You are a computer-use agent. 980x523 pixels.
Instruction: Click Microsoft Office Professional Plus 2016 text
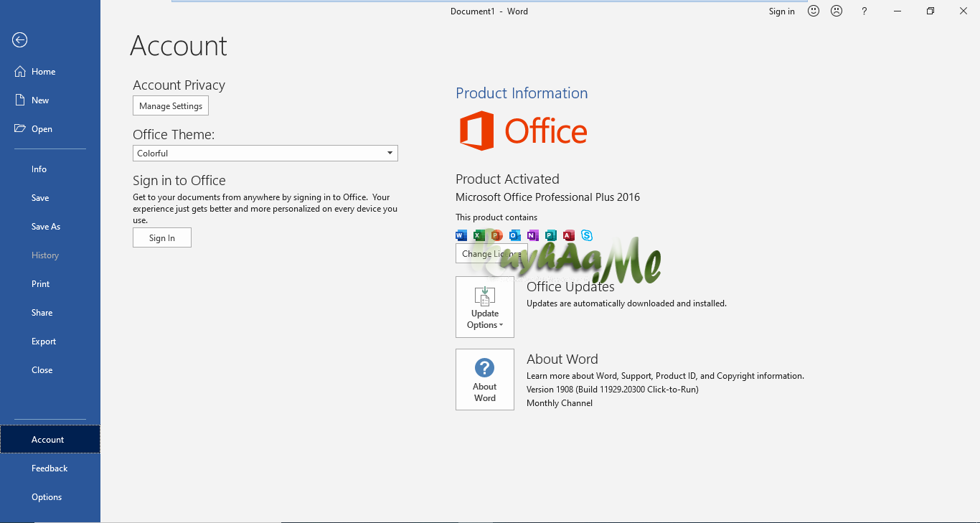547,197
